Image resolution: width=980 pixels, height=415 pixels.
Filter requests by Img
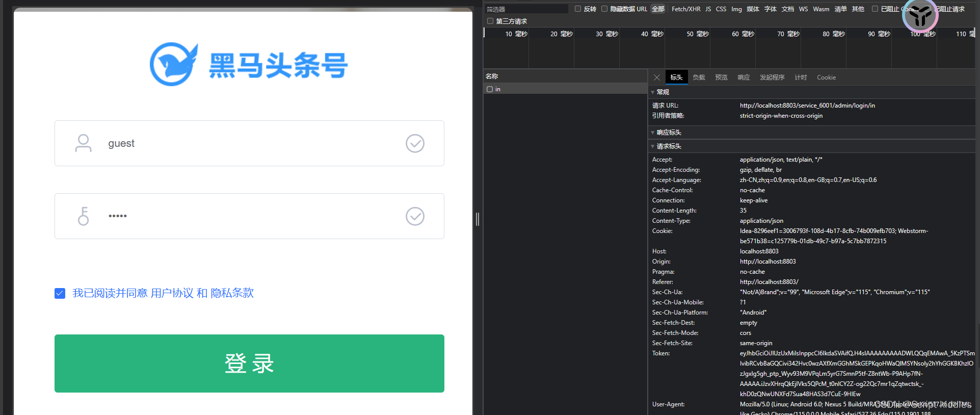tap(736, 9)
